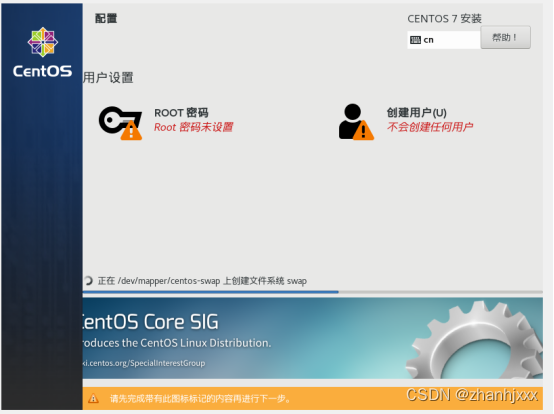Click the CentOS Core SIG banner heading
Image resolution: width=554 pixels, height=414 pixels.
tap(151, 321)
